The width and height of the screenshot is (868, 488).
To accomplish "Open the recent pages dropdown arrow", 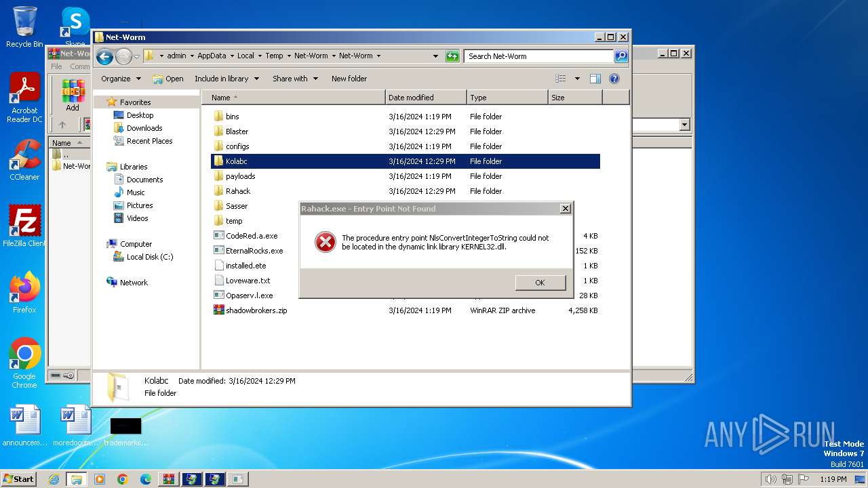I will [x=136, y=56].
